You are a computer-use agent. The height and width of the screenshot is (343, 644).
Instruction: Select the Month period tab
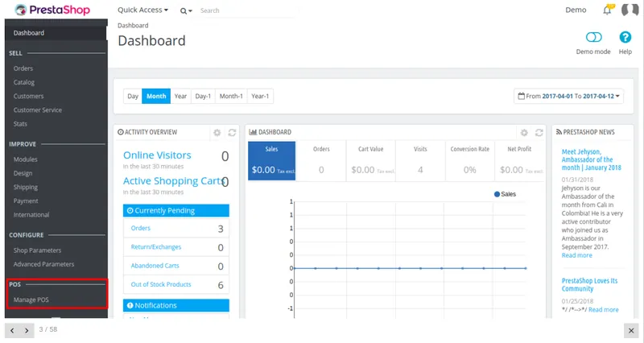pyautogui.click(x=156, y=96)
